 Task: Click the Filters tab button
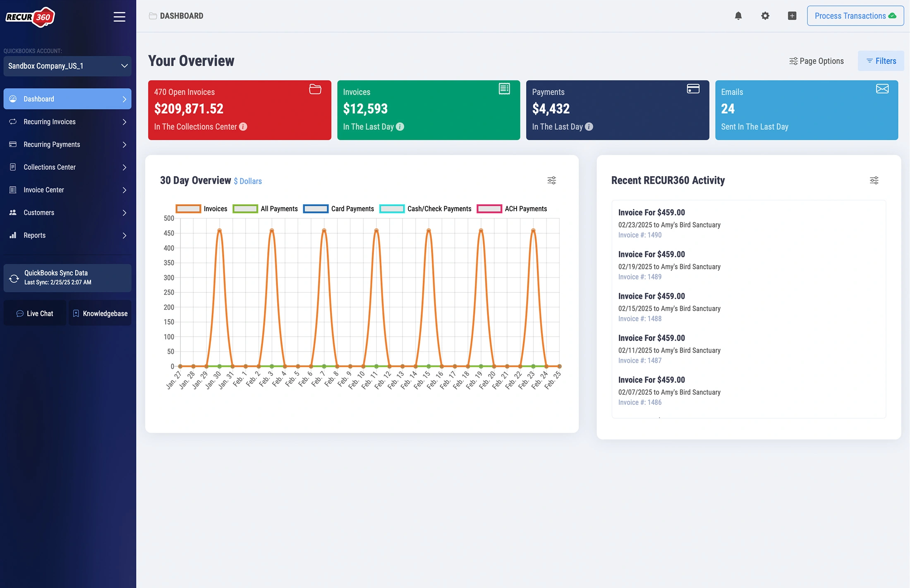pos(881,61)
